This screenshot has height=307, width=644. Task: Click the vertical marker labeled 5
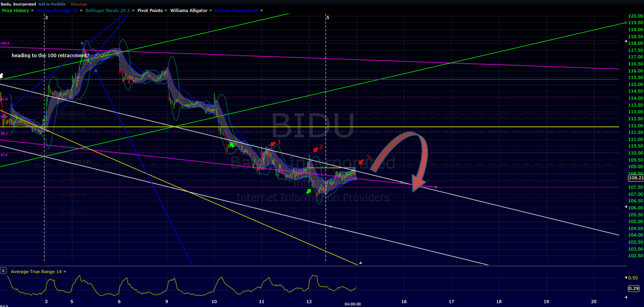(x=328, y=18)
